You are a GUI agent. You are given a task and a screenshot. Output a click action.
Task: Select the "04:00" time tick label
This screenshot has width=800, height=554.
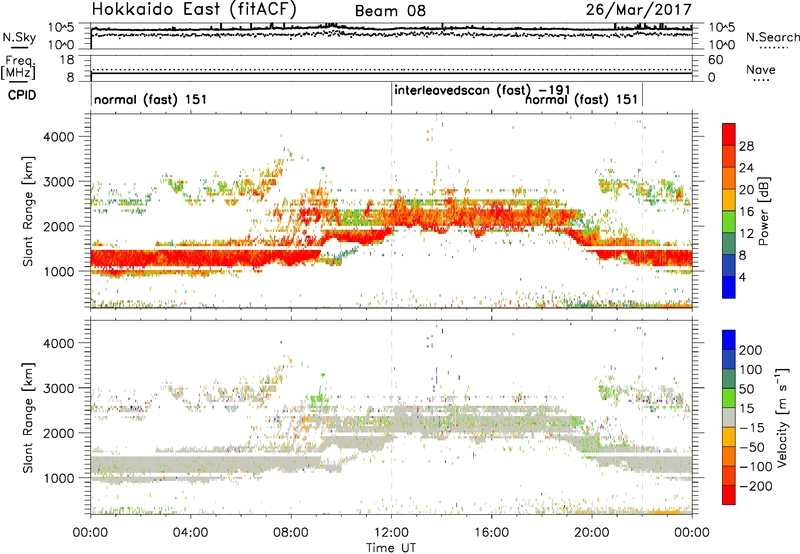(190, 533)
